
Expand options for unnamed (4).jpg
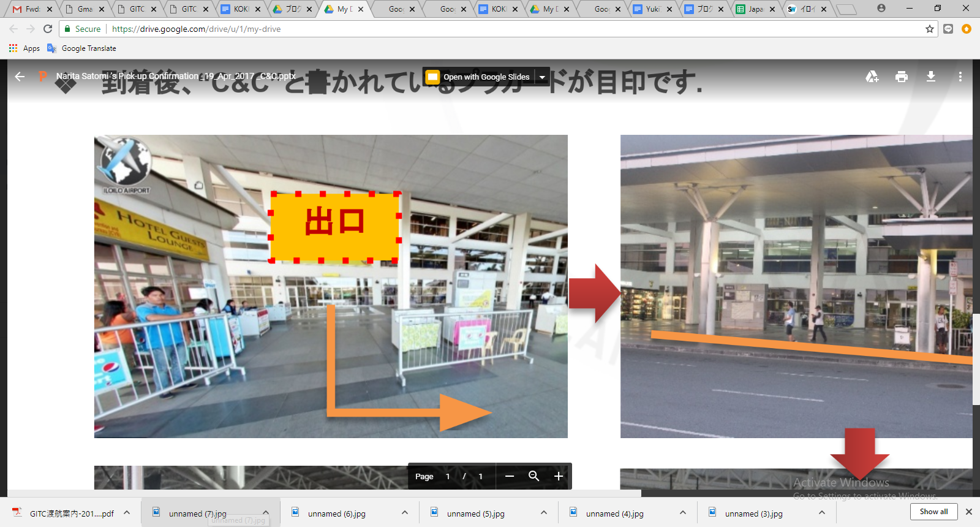[x=683, y=512]
